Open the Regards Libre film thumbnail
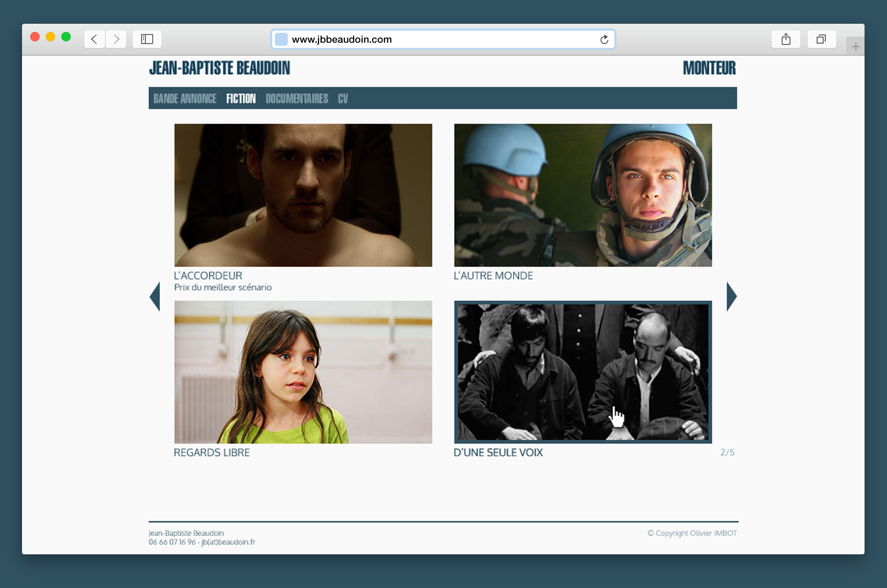887x588 pixels. coord(303,372)
